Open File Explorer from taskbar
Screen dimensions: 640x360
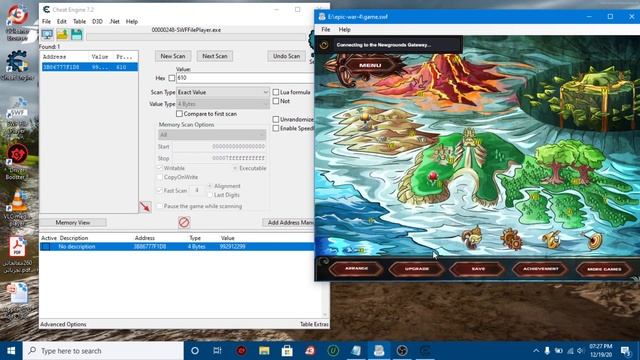[x=264, y=351]
